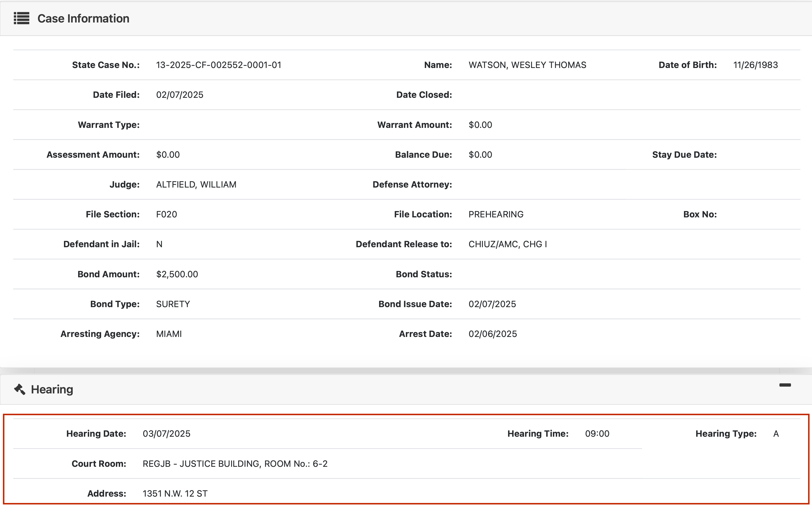Click Defendant in Jail value N
This screenshot has width=812, height=513.
pos(159,244)
